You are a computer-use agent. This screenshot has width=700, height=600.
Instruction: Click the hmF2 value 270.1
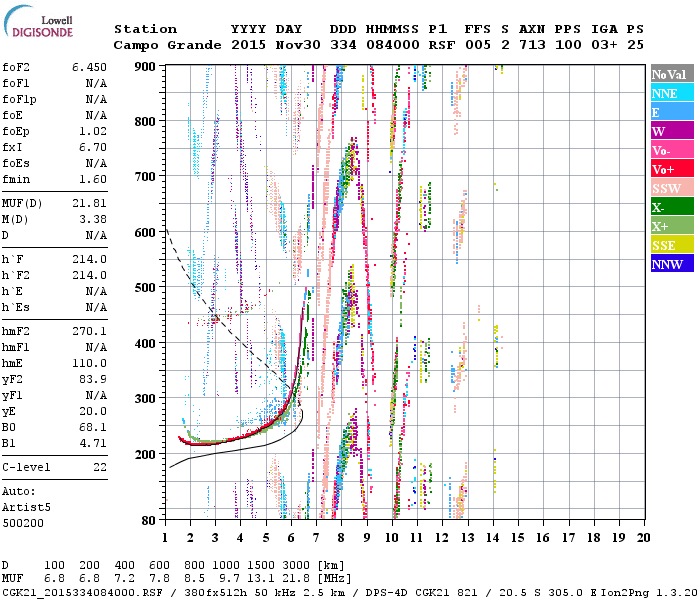tap(89, 331)
